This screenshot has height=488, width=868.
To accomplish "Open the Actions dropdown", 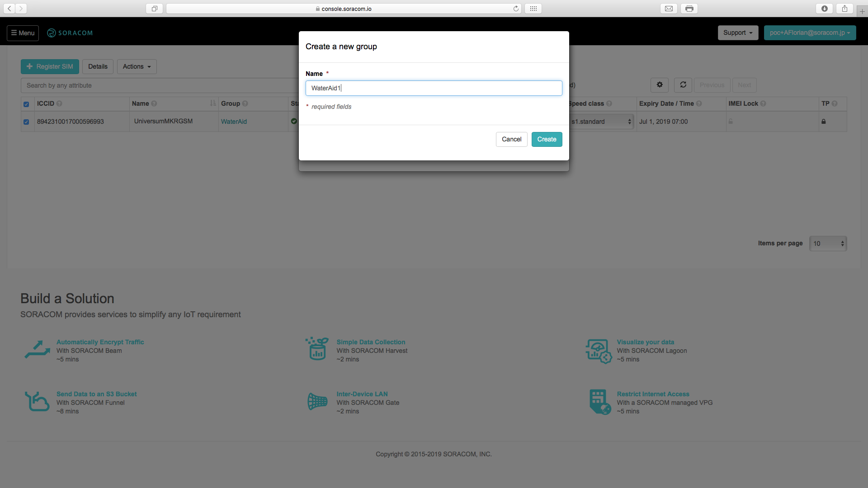I will click(137, 66).
